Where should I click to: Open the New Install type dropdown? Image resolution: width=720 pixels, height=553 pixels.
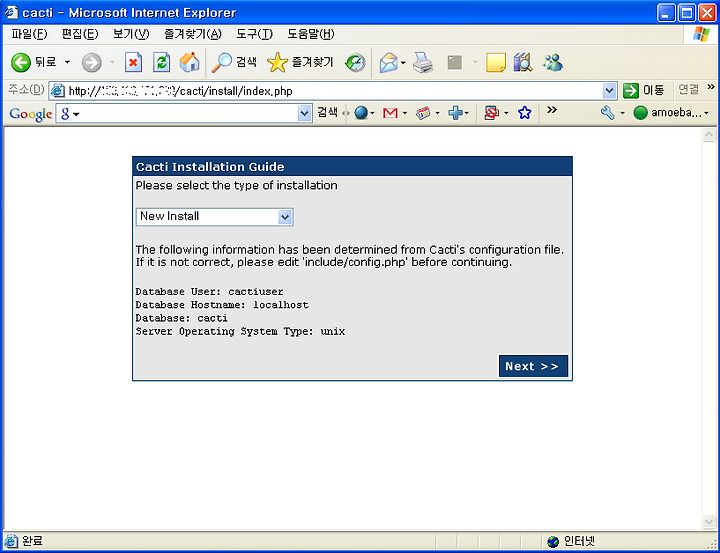(214, 217)
